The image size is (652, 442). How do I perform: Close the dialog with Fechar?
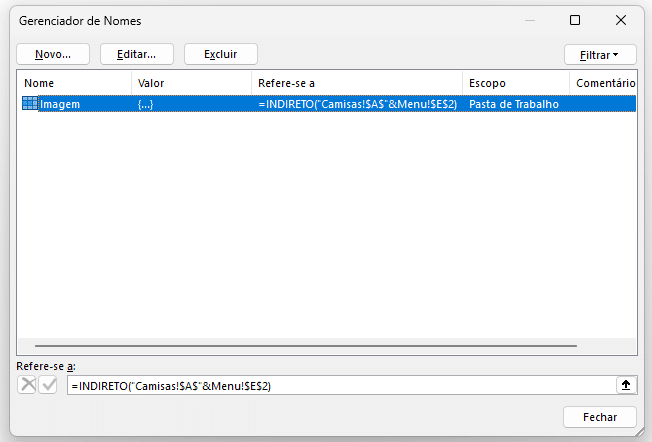click(x=600, y=417)
